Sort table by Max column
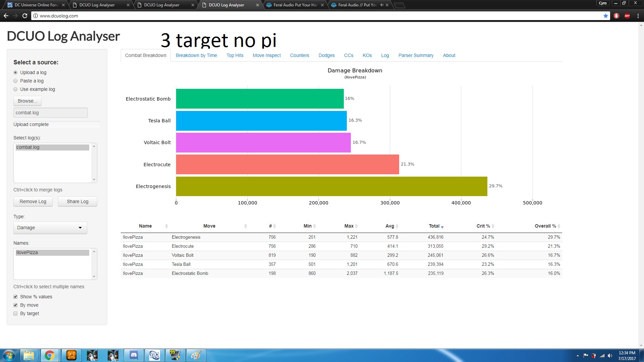The image size is (644, 362). point(349,226)
